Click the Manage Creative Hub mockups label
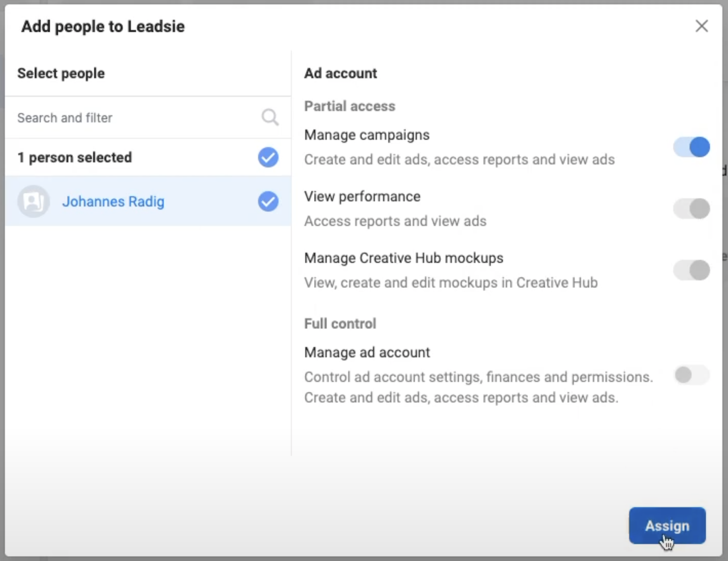The height and width of the screenshot is (561, 728). (404, 258)
